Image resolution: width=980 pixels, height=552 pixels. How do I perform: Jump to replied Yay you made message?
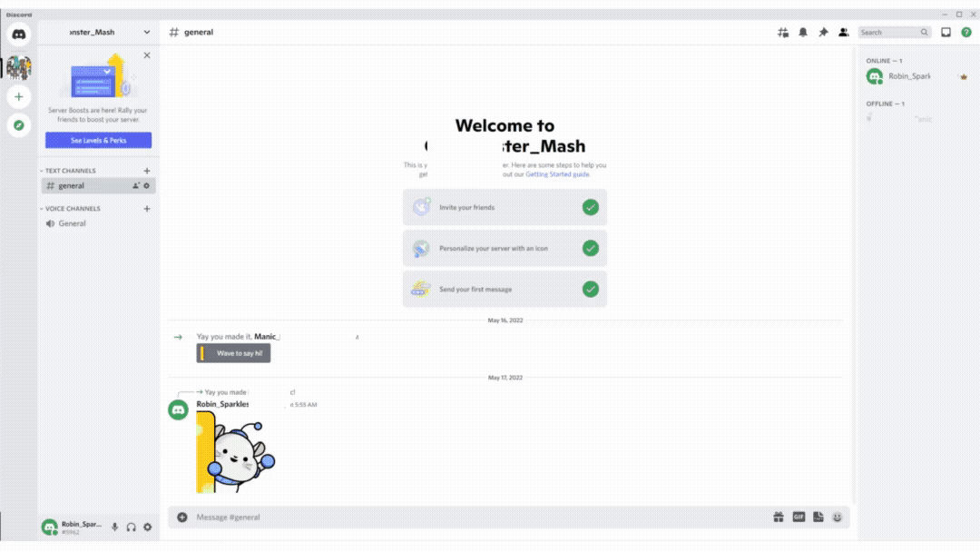click(x=250, y=392)
